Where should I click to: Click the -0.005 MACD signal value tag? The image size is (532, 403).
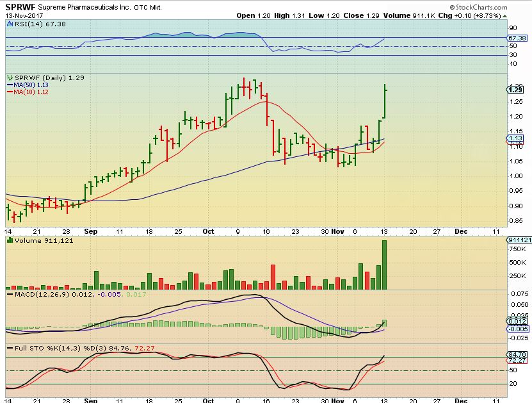tap(517, 329)
